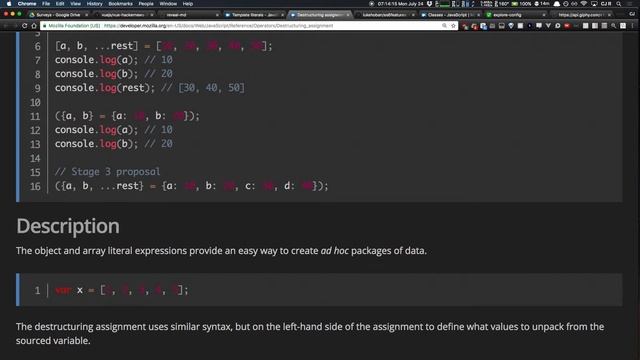The height and width of the screenshot is (360, 640).
Task: Open the People menu
Action: pyautogui.click(x=146, y=4)
